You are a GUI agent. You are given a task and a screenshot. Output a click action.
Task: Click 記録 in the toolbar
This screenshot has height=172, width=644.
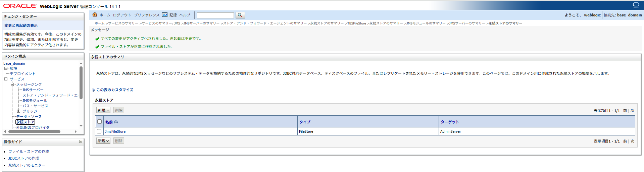(173, 15)
